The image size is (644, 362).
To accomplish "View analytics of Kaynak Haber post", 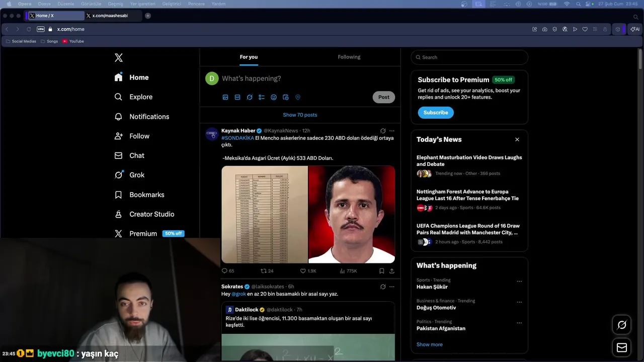I will coord(348,271).
